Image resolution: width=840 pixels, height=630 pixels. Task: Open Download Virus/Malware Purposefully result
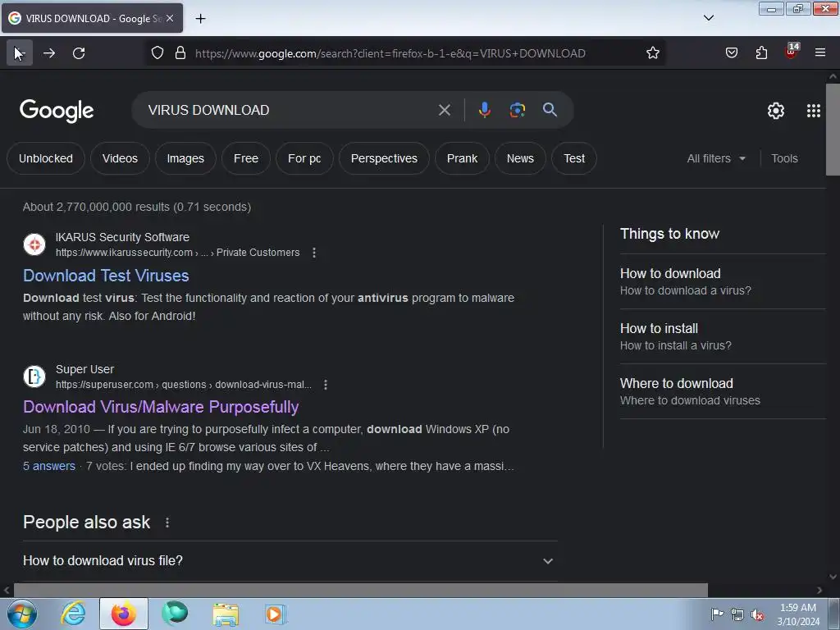[x=161, y=407]
